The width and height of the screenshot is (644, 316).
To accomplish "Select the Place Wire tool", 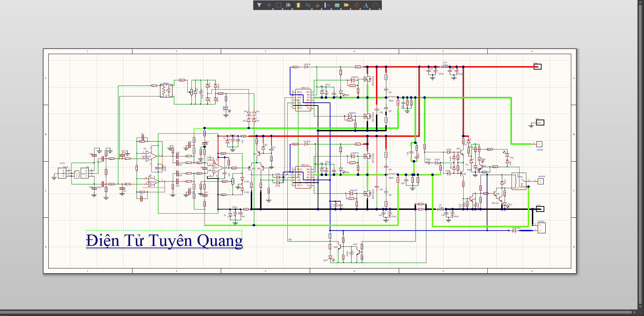I will pos(308,5).
